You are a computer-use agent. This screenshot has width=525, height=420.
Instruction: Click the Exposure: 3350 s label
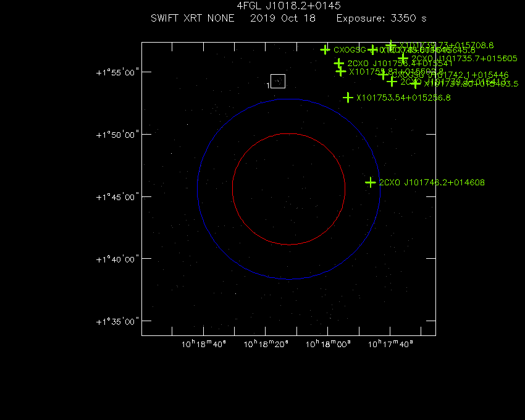[381, 19]
